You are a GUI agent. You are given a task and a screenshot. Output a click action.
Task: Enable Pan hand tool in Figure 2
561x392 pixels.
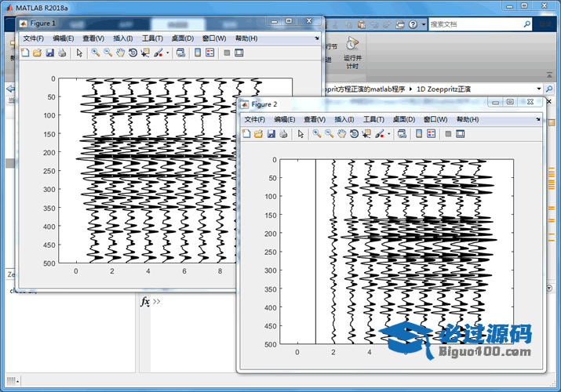click(x=342, y=134)
